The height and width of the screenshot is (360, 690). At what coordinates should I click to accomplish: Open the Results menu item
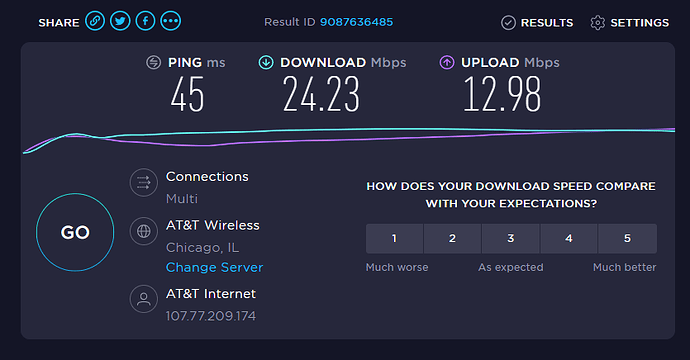point(537,22)
